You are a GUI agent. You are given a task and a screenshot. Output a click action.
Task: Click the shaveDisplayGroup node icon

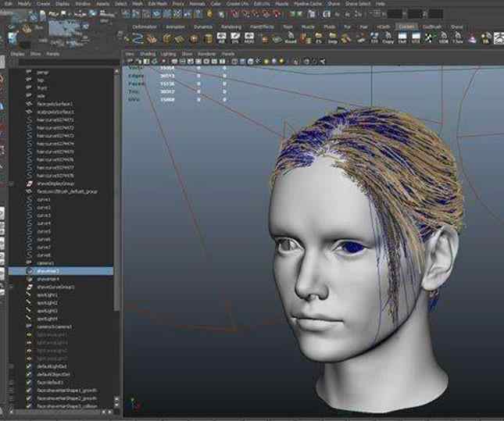[29, 184]
